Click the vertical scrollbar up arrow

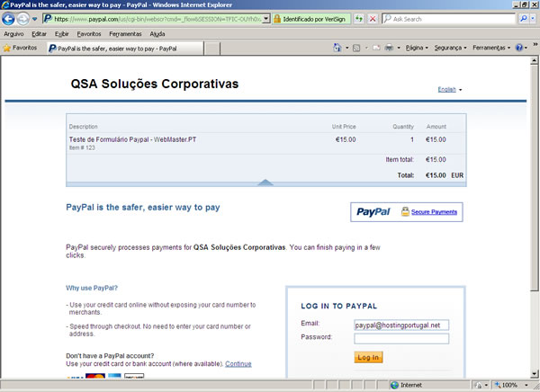[x=534, y=60]
